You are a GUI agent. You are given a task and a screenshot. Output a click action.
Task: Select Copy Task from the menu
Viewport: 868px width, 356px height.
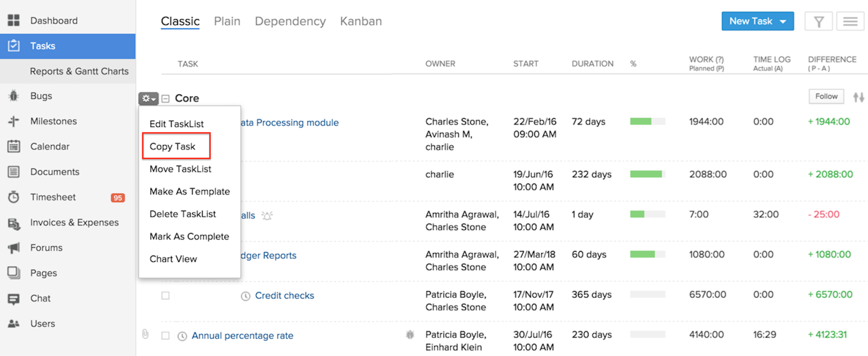(173, 147)
